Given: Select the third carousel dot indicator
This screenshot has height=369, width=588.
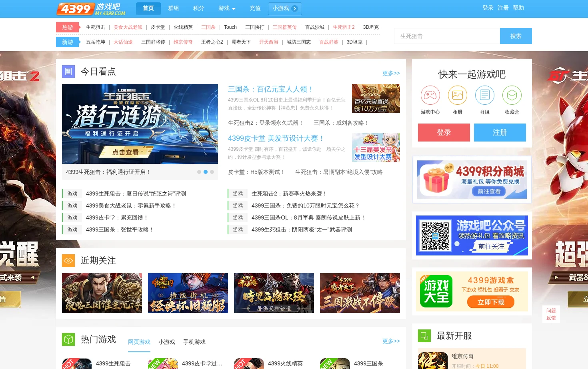Looking at the screenshot, I should 212,172.
